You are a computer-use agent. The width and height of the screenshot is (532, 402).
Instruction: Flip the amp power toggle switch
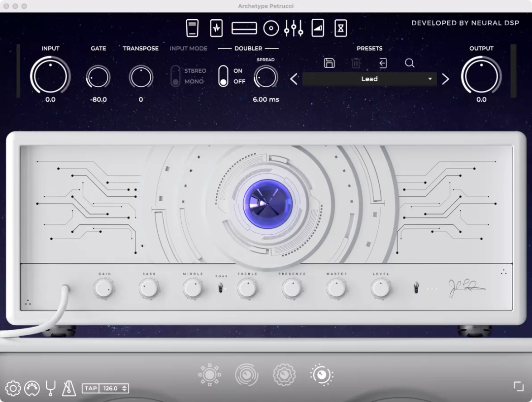coord(416,287)
